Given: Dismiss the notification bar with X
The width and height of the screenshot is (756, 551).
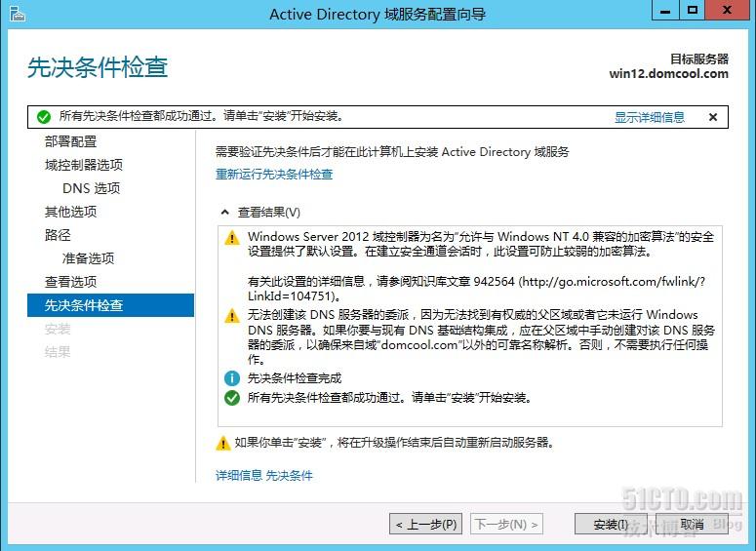Looking at the screenshot, I should tap(713, 117).
